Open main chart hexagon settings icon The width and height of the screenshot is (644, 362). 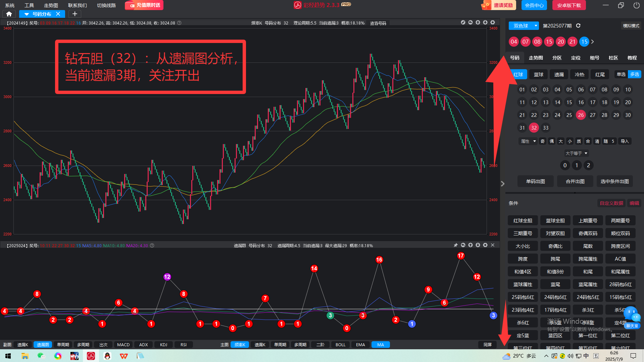click(493, 22)
